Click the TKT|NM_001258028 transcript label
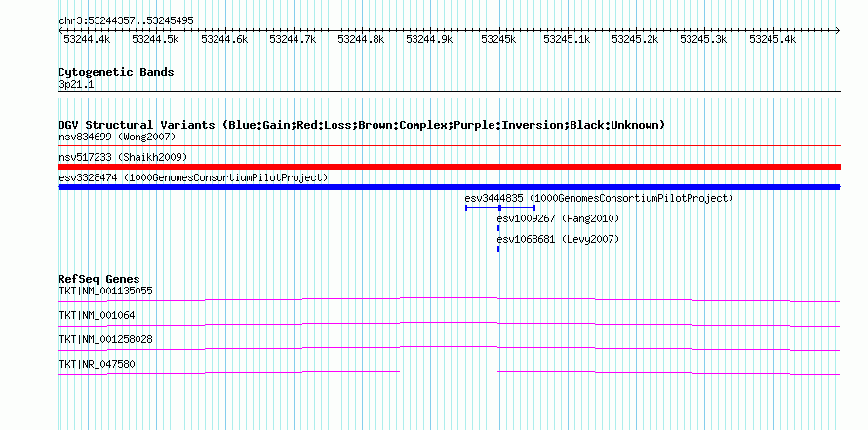Screen dimensions: 868x430 105,339
